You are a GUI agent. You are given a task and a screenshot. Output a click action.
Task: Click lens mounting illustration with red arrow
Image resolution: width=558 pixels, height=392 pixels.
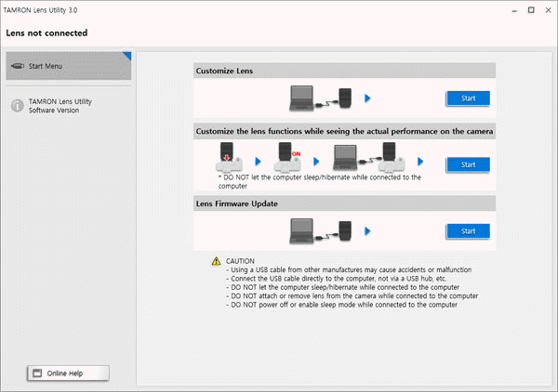[x=229, y=157]
